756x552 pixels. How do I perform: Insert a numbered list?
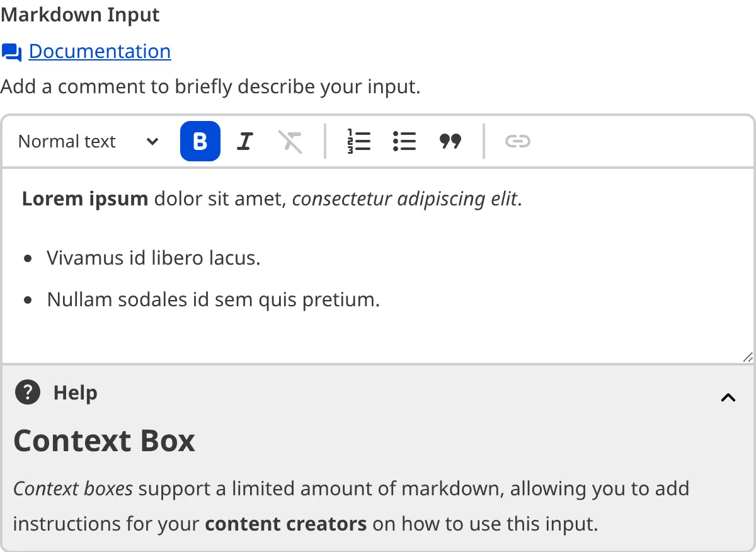(359, 141)
